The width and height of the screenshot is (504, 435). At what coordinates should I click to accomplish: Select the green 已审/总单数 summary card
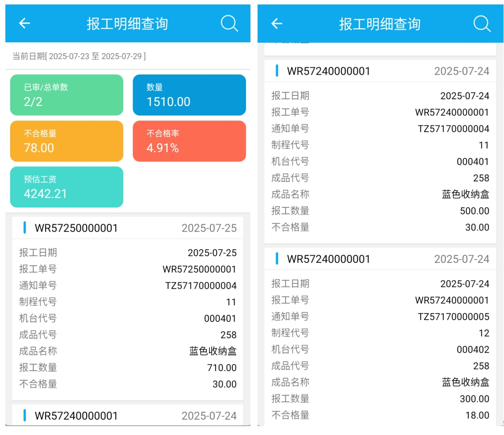(x=67, y=95)
